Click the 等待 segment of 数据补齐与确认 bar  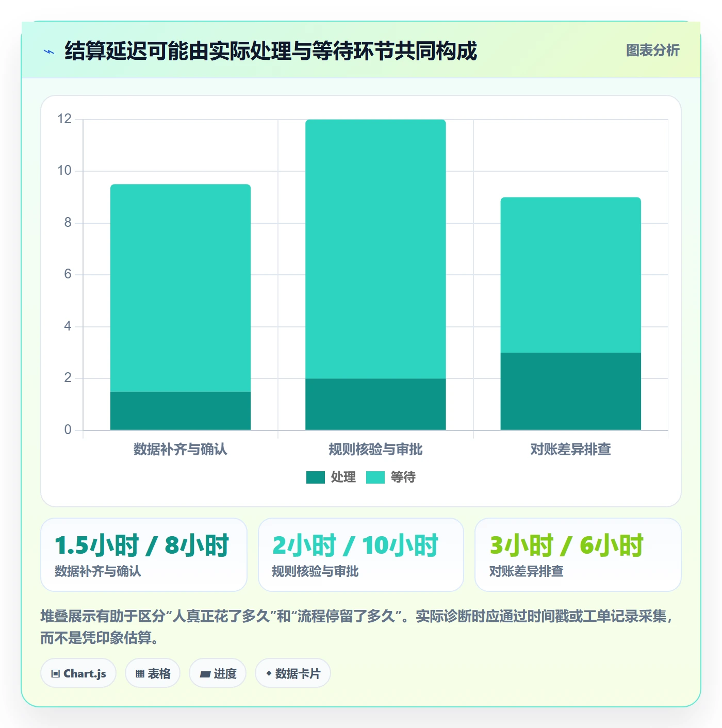(x=180, y=288)
